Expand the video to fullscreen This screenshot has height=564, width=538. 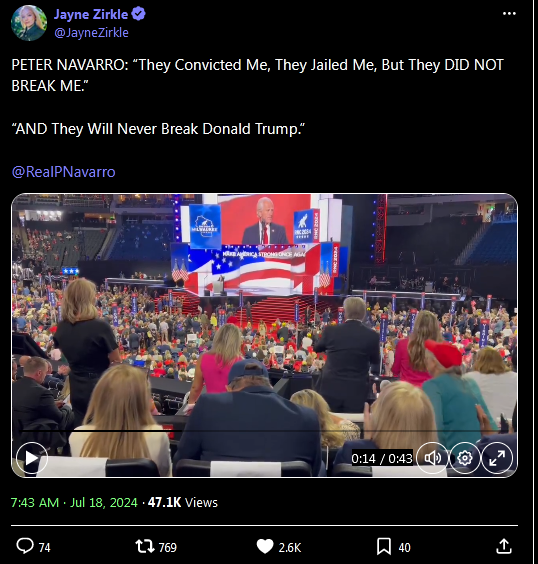pyautogui.click(x=497, y=458)
